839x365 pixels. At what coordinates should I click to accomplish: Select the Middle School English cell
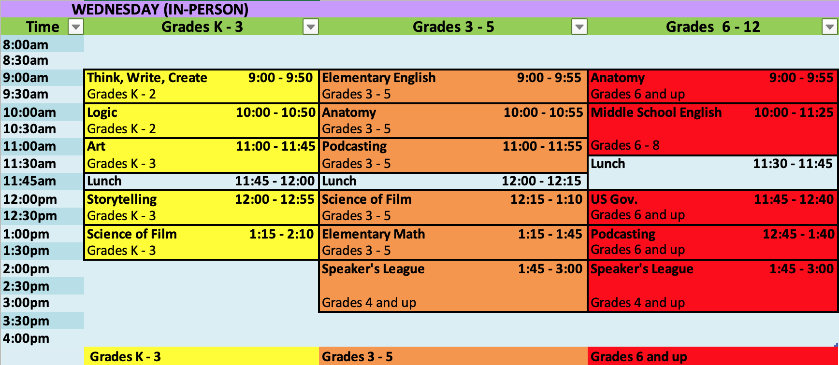(x=713, y=130)
